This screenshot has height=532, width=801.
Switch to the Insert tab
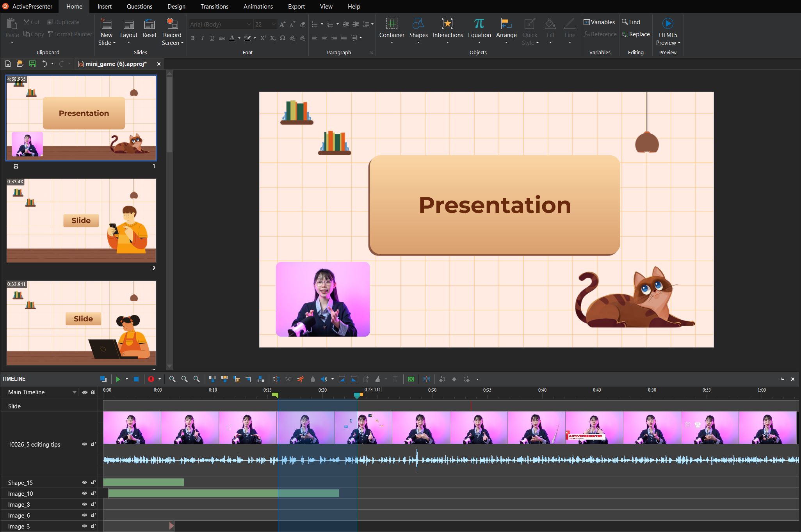105,7
